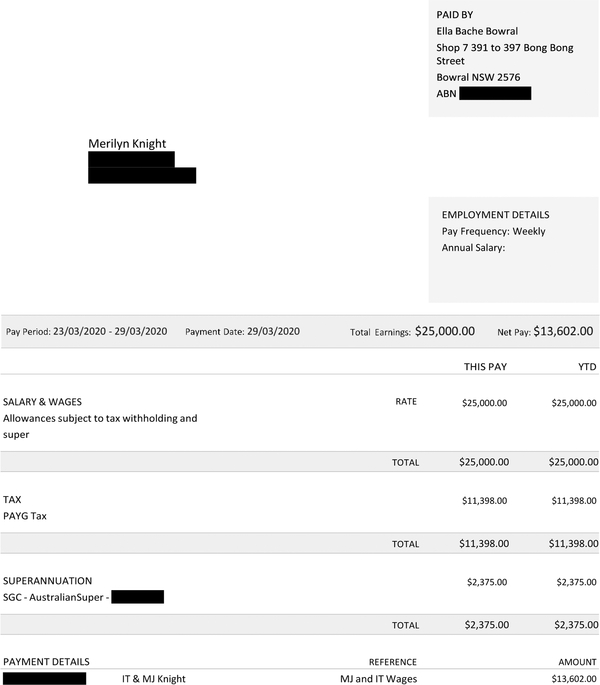Click the EMPLOYMENT DETAILS heading
Viewport: 600px width, 685px height.
click(x=496, y=215)
